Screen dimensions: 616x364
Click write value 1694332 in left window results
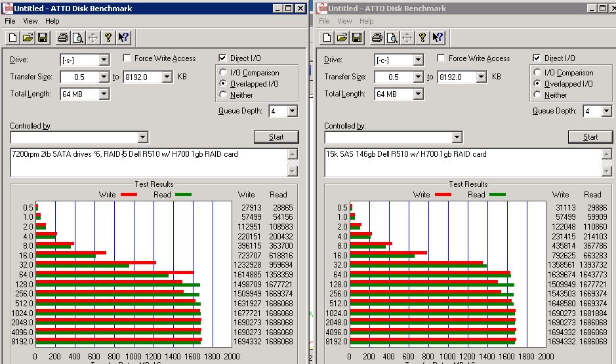click(x=247, y=342)
